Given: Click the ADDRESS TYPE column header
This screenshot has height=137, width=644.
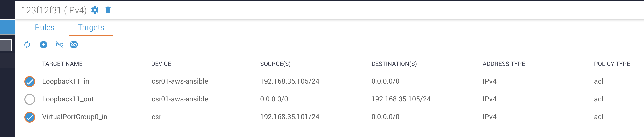Looking at the screenshot, I should (x=504, y=64).
